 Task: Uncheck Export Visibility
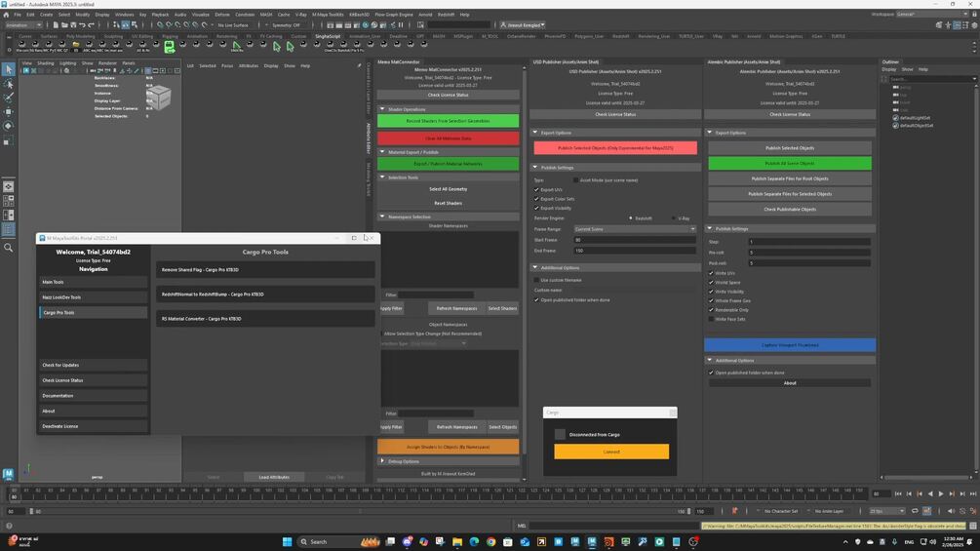coord(536,208)
